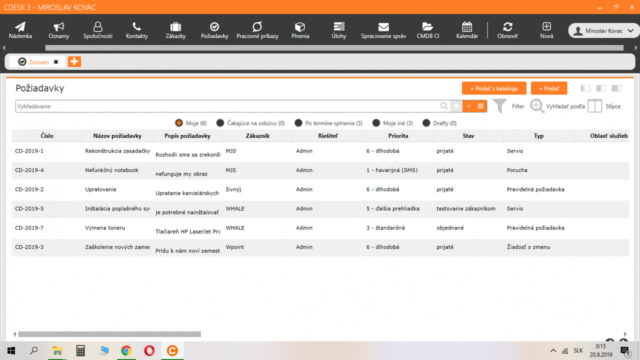Select the Moje iné (3) radio filter
This screenshot has height=360, width=640.
[x=376, y=123]
